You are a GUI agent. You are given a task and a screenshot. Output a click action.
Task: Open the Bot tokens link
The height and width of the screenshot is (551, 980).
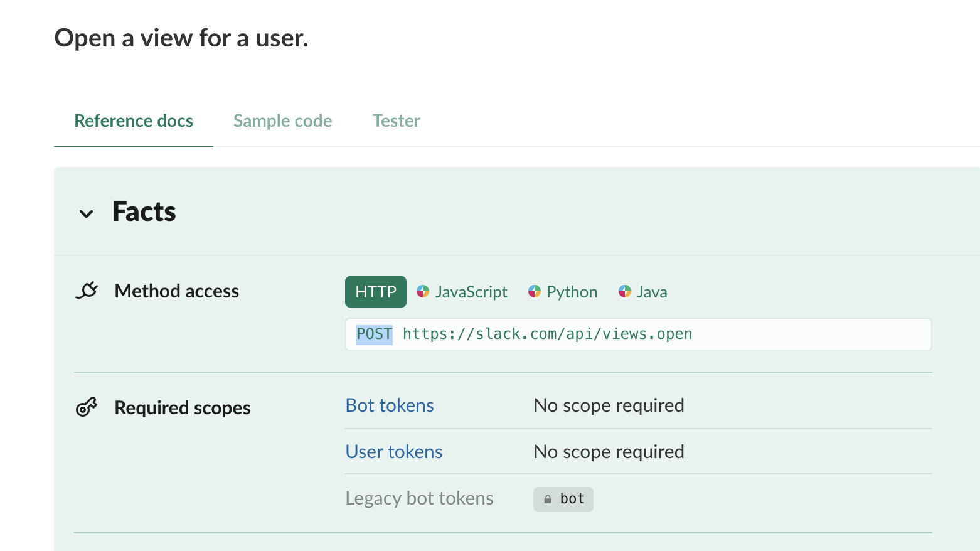pyautogui.click(x=390, y=405)
